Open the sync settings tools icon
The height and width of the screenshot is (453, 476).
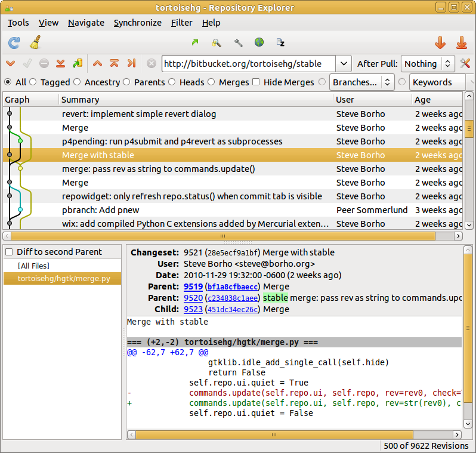[465, 63]
